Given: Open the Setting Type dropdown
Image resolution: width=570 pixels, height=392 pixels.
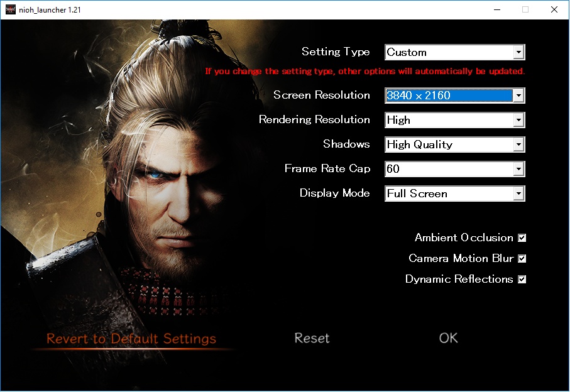Looking at the screenshot, I should coord(455,52).
